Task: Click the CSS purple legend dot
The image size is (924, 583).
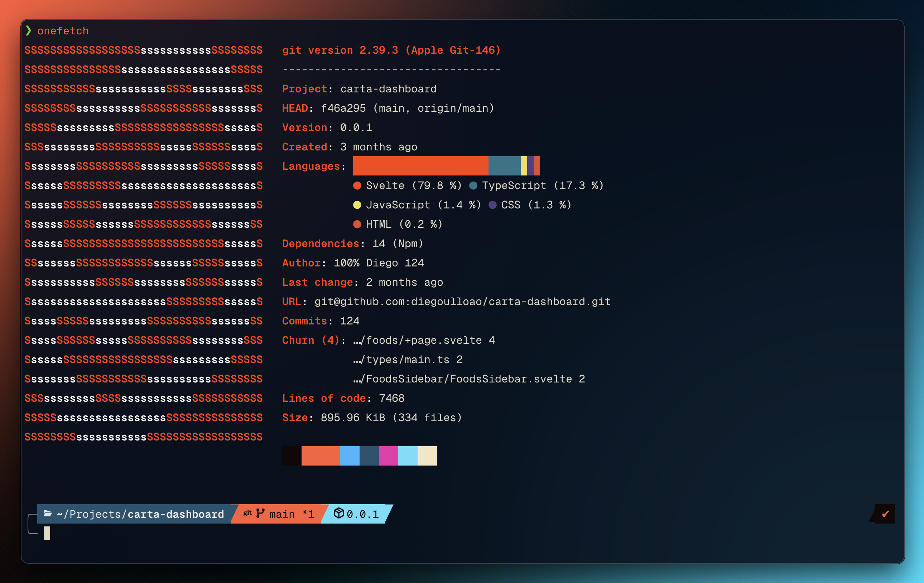Action: point(492,205)
